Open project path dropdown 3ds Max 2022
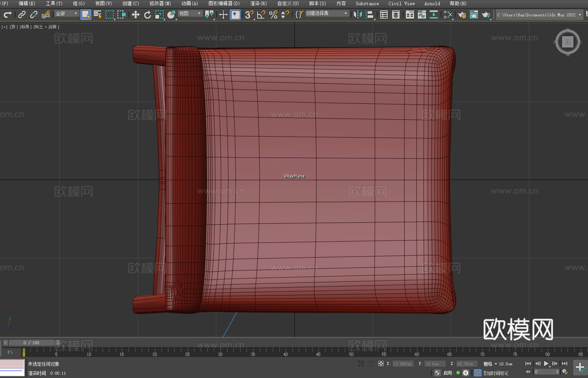Viewport: 588px width, 378px height. (539, 15)
